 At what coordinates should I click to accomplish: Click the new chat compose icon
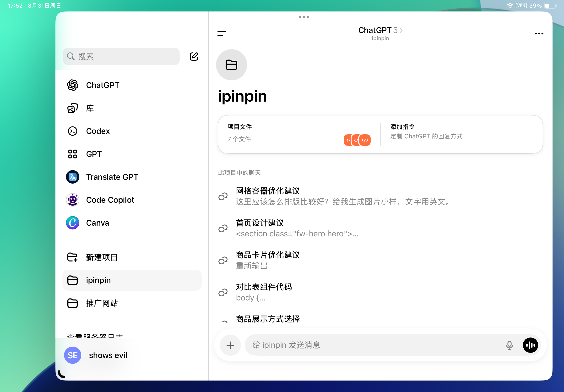194,56
